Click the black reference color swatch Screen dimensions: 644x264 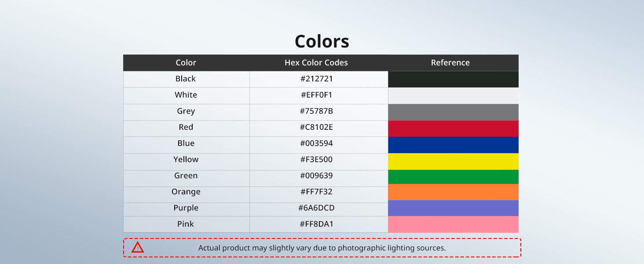[x=453, y=79]
